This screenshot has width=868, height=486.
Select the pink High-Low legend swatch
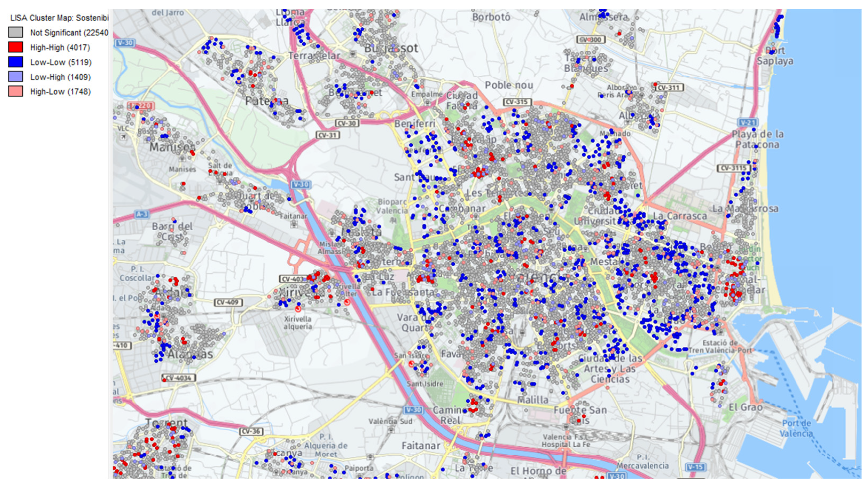[16, 92]
